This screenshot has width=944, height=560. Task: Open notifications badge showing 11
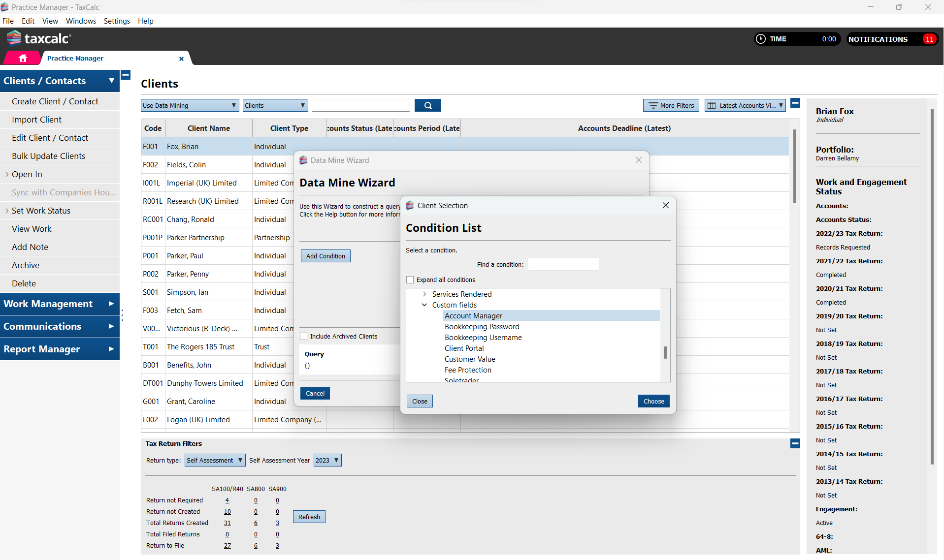pyautogui.click(x=929, y=39)
